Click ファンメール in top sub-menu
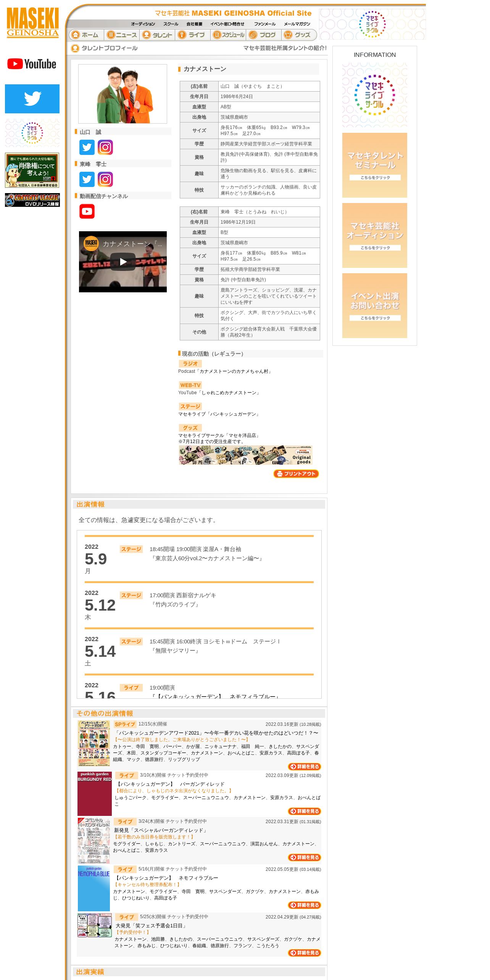The width and height of the screenshot is (490, 980). pyautogui.click(x=264, y=24)
